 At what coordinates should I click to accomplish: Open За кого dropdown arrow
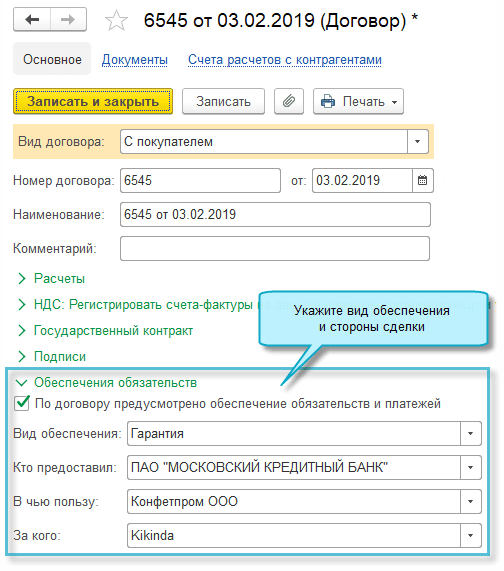tap(470, 535)
